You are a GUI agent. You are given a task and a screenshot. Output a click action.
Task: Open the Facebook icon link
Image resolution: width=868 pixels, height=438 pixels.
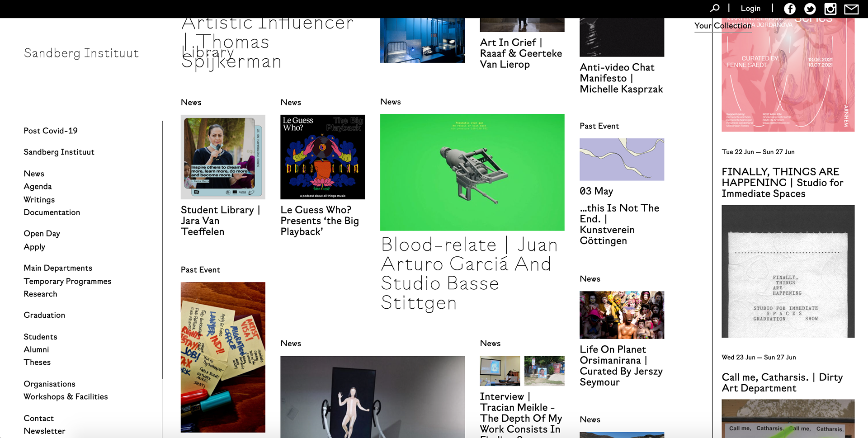click(790, 9)
